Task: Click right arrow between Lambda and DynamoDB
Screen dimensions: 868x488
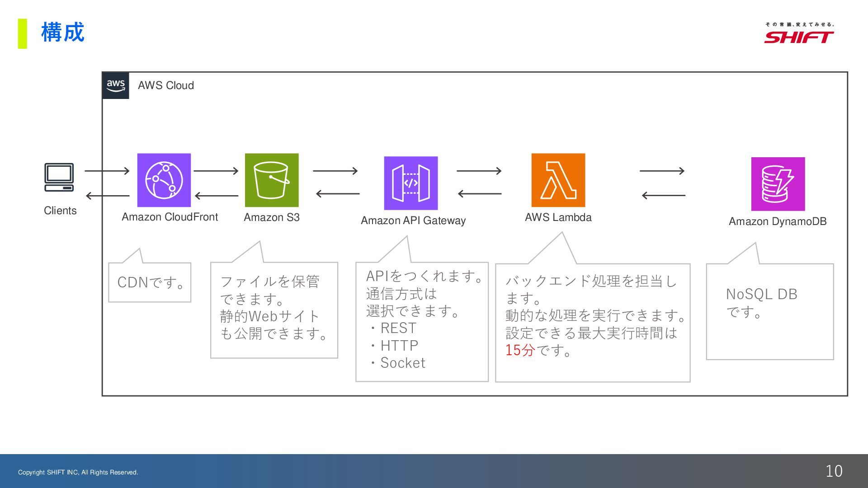Action: pos(662,171)
